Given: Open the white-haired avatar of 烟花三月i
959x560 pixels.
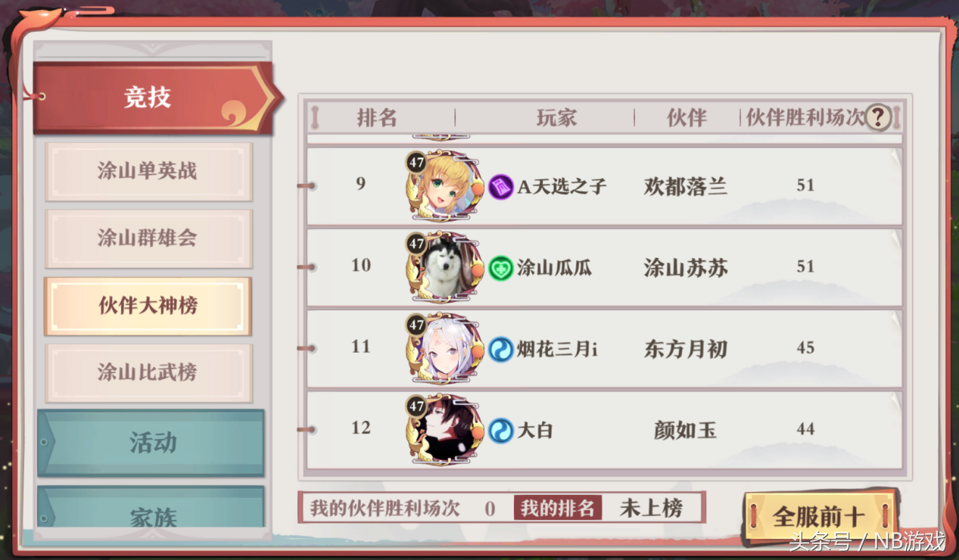Looking at the screenshot, I should (444, 348).
